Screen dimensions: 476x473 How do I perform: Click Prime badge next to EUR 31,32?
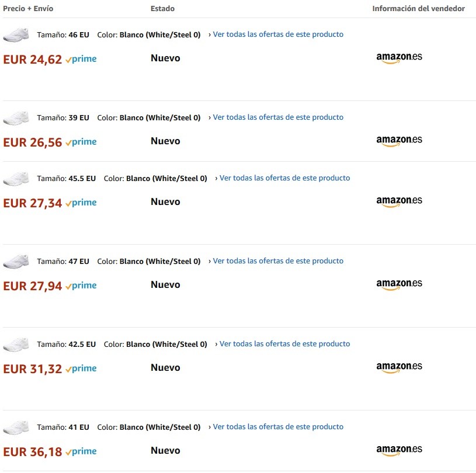[x=81, y=368]
